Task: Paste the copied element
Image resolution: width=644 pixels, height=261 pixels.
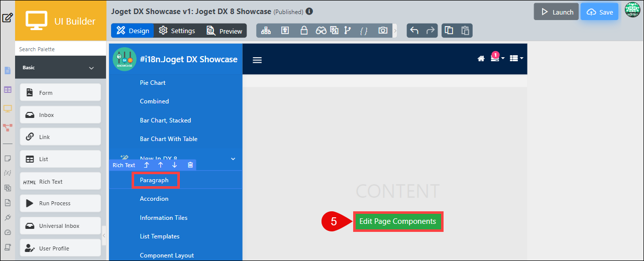Action: (x=465, y=31)
